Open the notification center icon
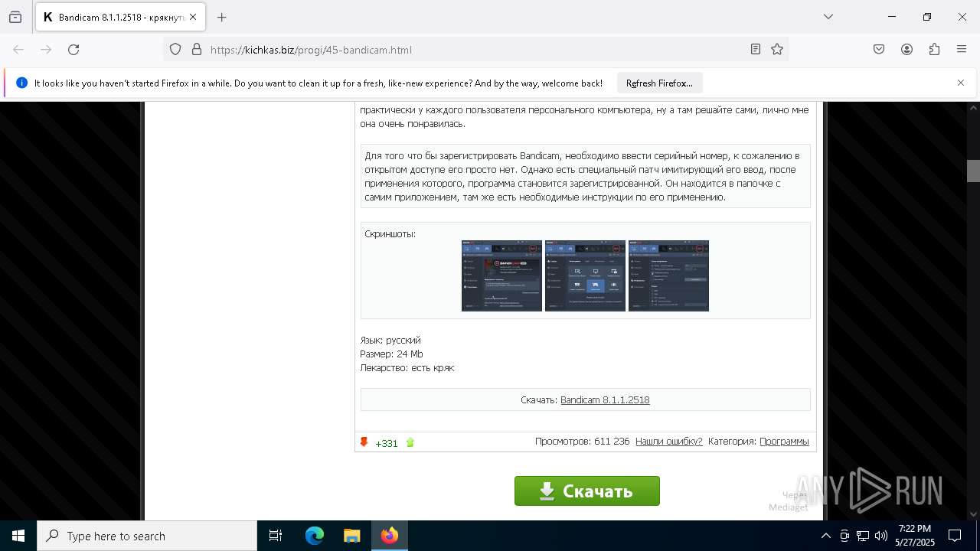 [x=955, y=536]
